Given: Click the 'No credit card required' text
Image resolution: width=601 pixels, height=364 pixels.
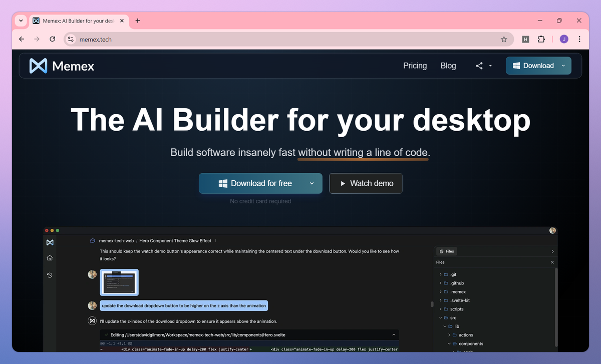Looking at the screenshot, I should tap(260, 201).
